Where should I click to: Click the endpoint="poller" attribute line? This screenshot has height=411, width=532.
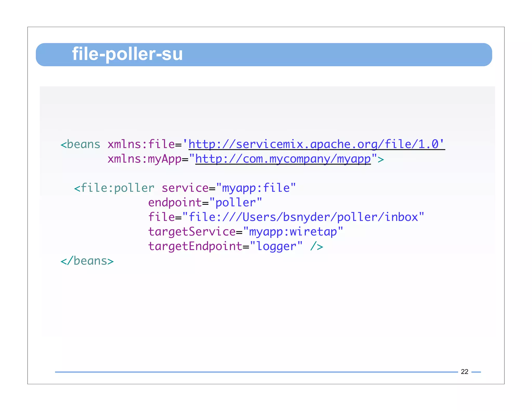(x=205, y=202)
